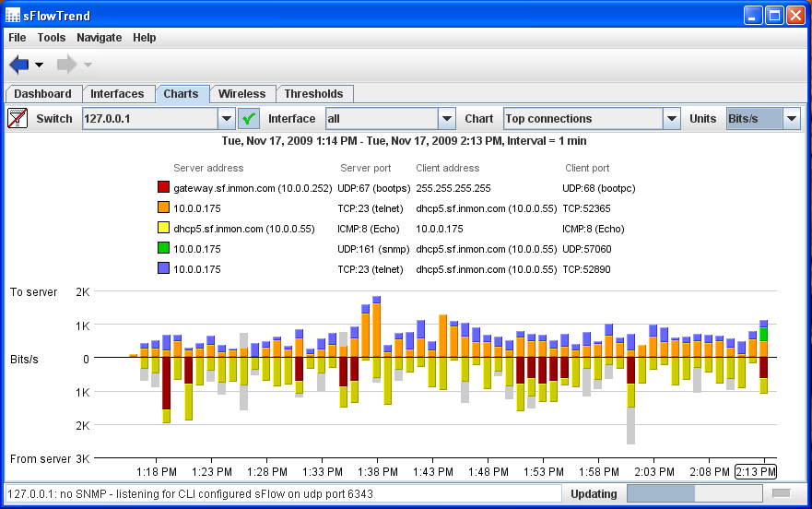Click UDP:161 (snmp) server port

[x=373, y=249]
